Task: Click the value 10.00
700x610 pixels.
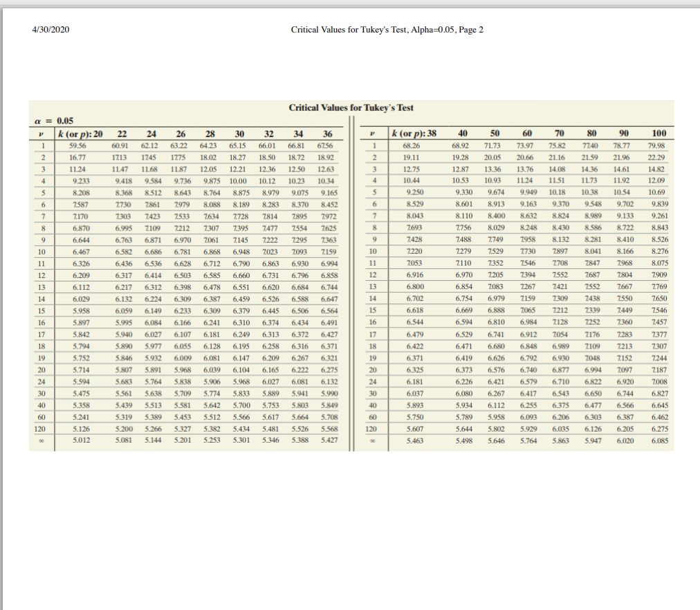Action: (x=238, y=181)
